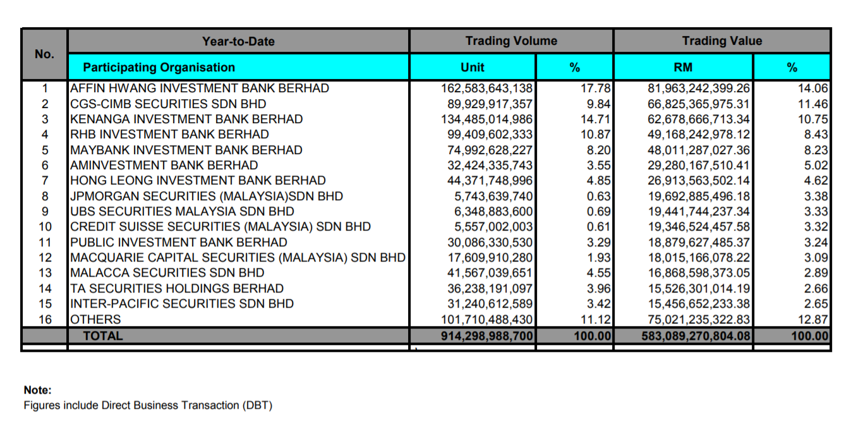
Task: Select trading value 18,015,166,078.22
Action: pos(699,257)
